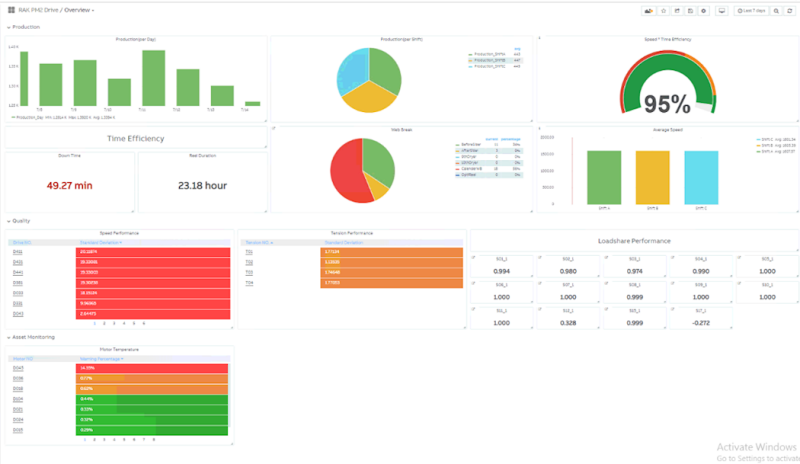800x464 pixels.
Task: Collapse the Asset Monitoring row
Action: 31,337
